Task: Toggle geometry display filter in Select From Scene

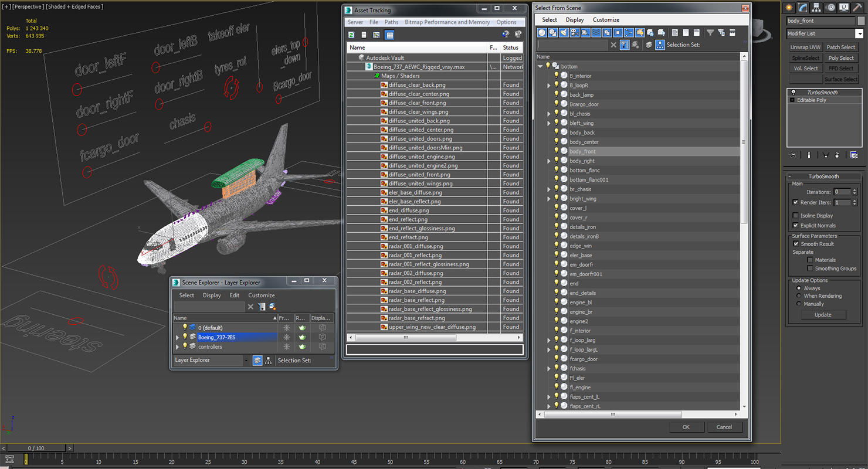Action: (x=542, y=33)
